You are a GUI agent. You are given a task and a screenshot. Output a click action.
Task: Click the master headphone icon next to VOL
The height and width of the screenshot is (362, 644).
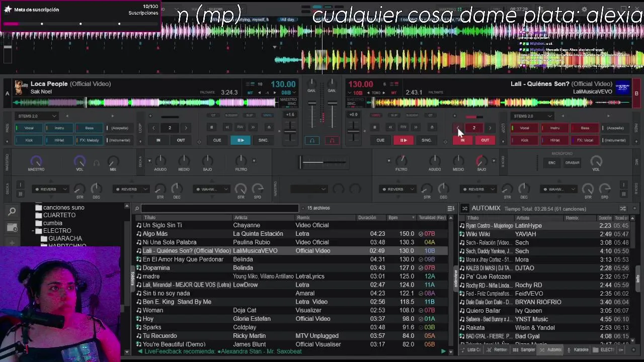[x=97, y=163]
